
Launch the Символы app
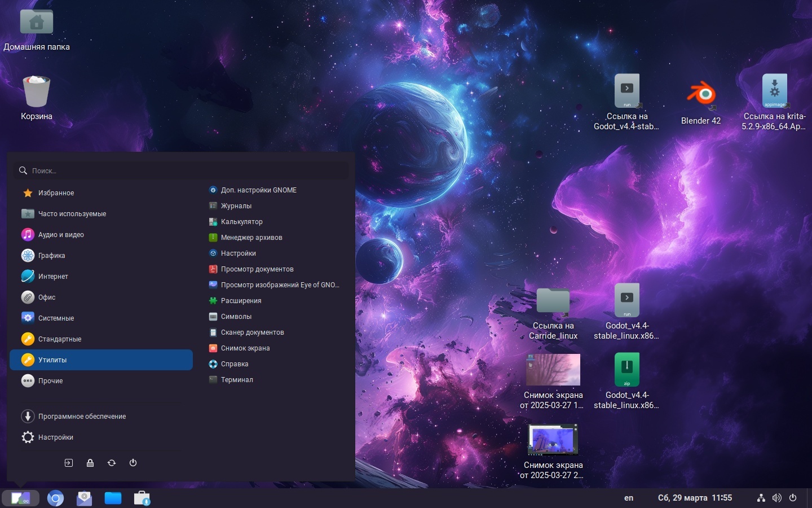(230, 317)
